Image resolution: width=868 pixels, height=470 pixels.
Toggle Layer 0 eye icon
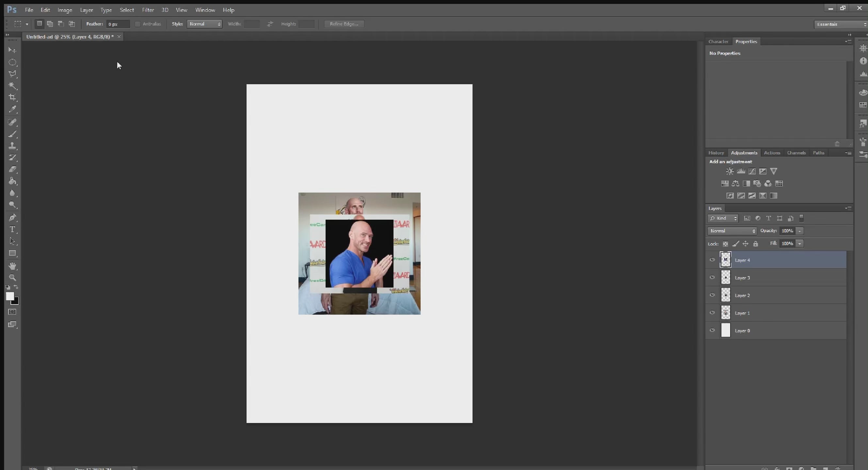pyautogui.click(x=712, y=330)
